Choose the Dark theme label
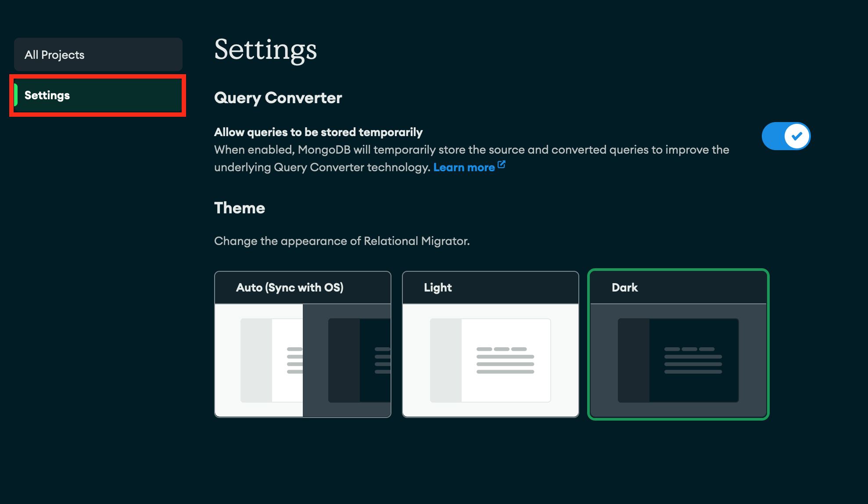 click(624, 288)
